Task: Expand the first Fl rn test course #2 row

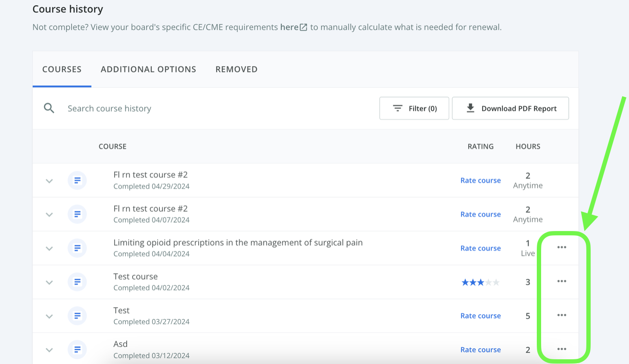Action: pos(50,181)
